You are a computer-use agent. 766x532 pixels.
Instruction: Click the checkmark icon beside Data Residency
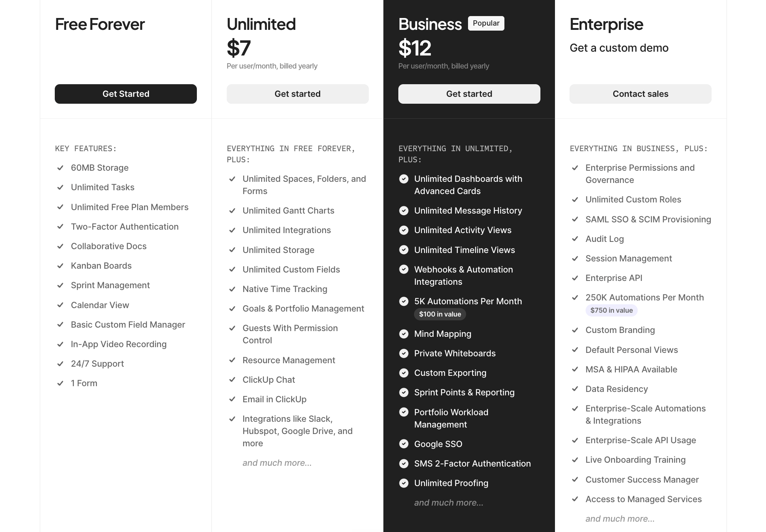point(575,389)
